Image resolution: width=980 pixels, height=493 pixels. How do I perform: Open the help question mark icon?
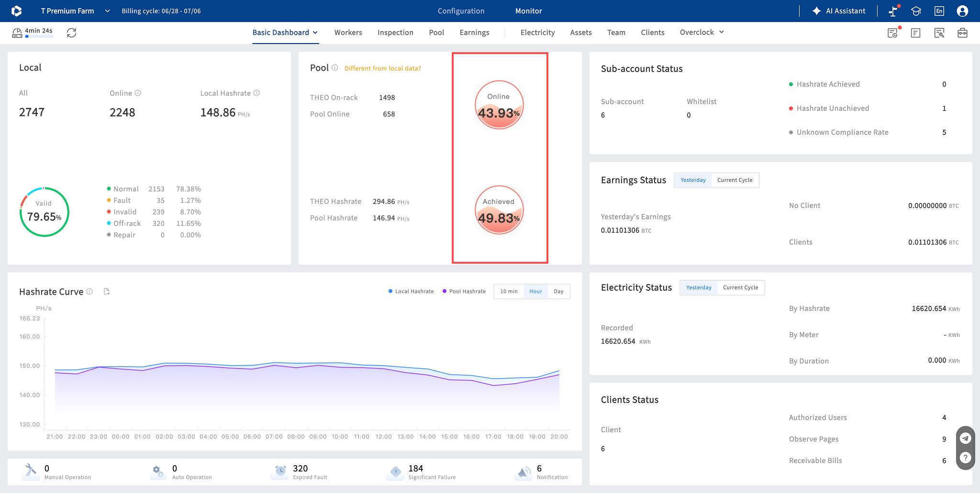click(x=966, y=458)
